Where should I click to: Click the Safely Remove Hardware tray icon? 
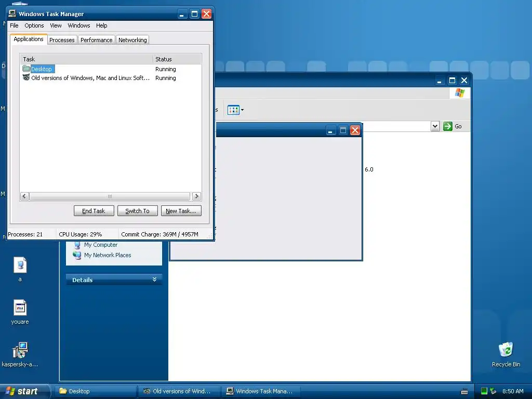493,391
